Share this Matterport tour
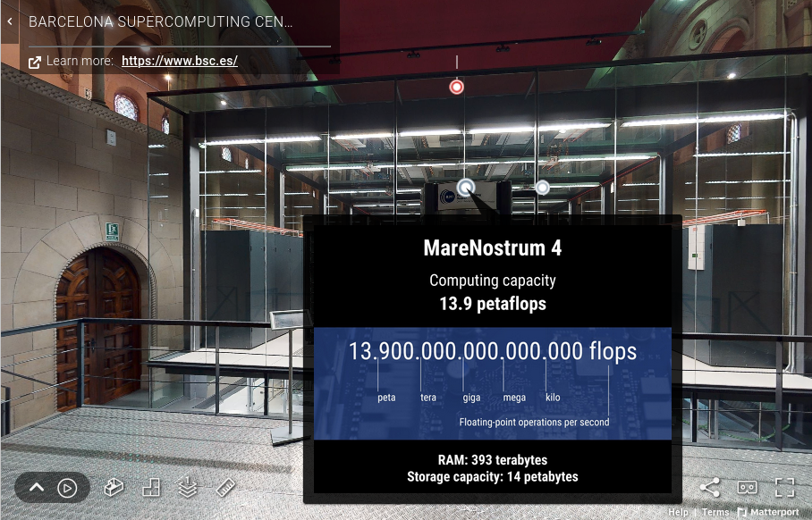This screenshot has height=520, width=812. [x=709, y=487]
